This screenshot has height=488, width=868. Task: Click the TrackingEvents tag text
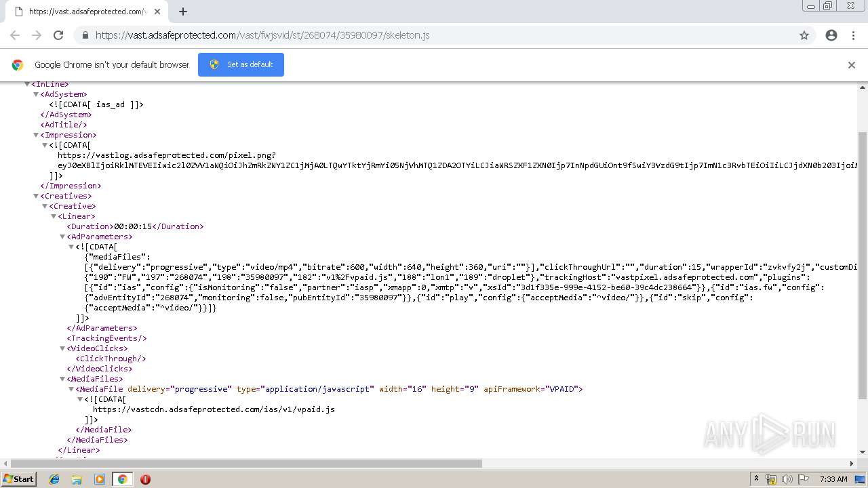coord(106,338)
